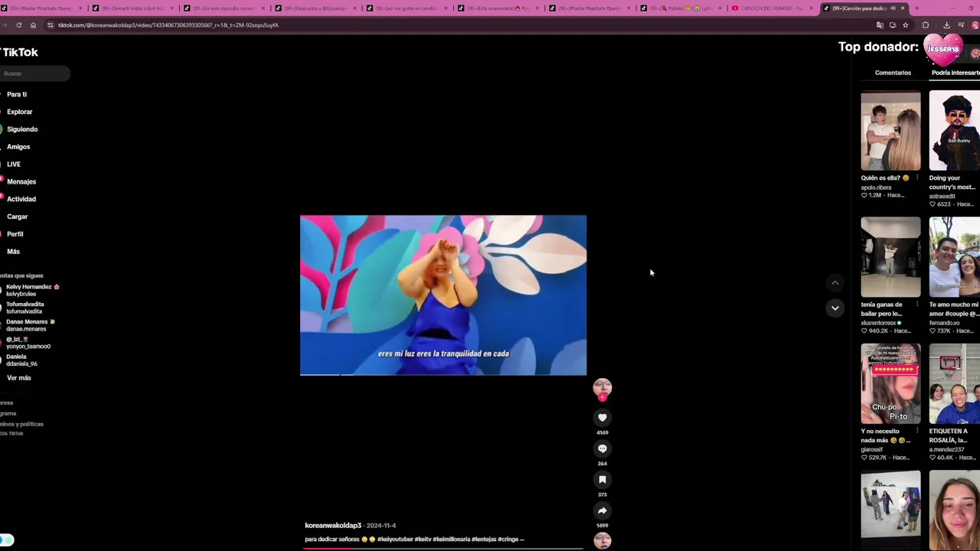Click the Buscar search field
Image resolution: width=980 pixels, height=551 pixels.
[34, 73]
